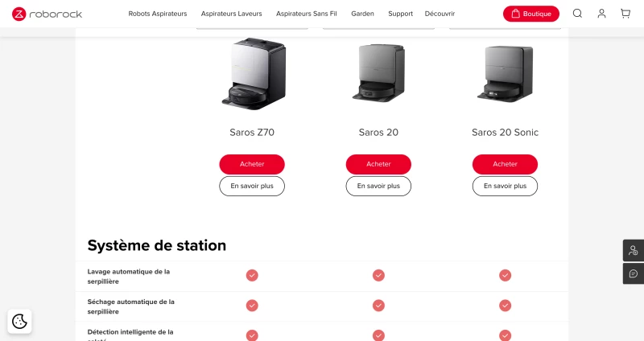Select the Saros Z70 product image
The height and width of the screenshot is (341, 644).
pos(254,73)
